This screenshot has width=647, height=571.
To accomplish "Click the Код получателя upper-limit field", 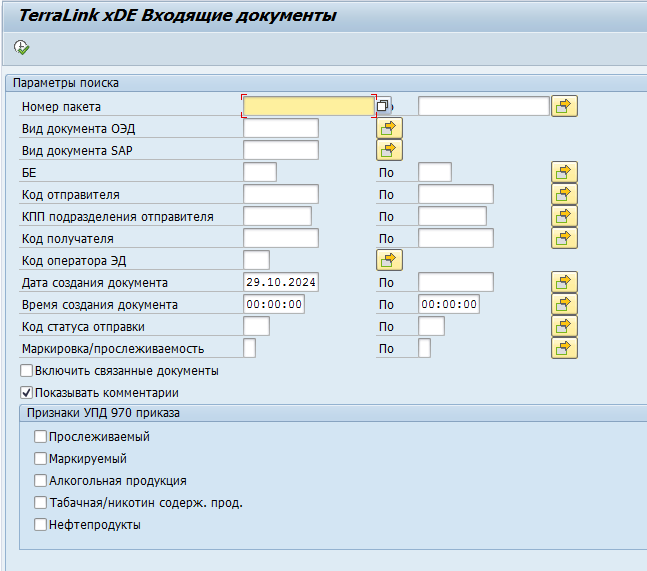I will pyautogui.click(x=455, y=238).
